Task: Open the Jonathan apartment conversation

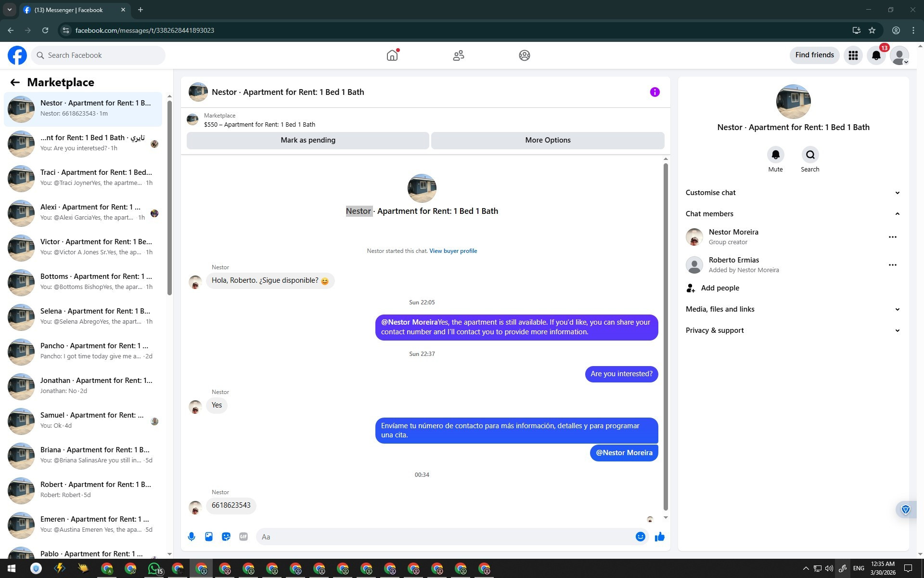Action: coord(83,386)
